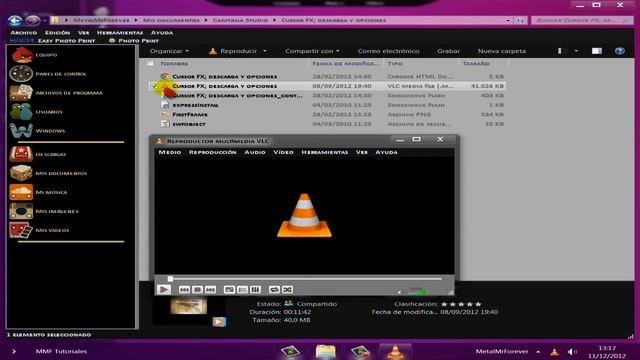Show VLC playlist with its button
Screen dimensions: 640x360
click(242, 289)
